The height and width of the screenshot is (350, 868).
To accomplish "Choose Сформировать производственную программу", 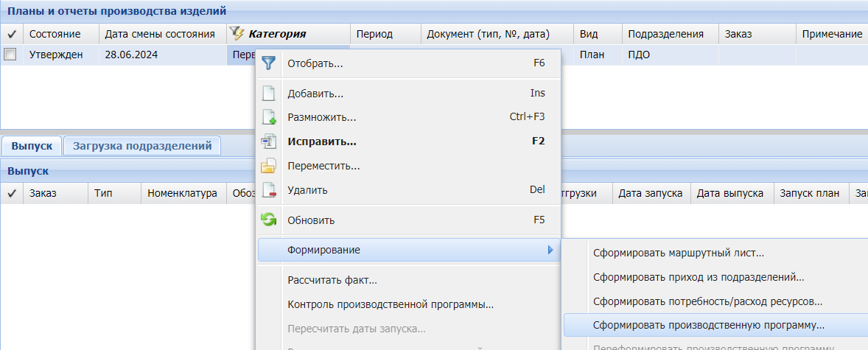I will click(x=709, y=324).
